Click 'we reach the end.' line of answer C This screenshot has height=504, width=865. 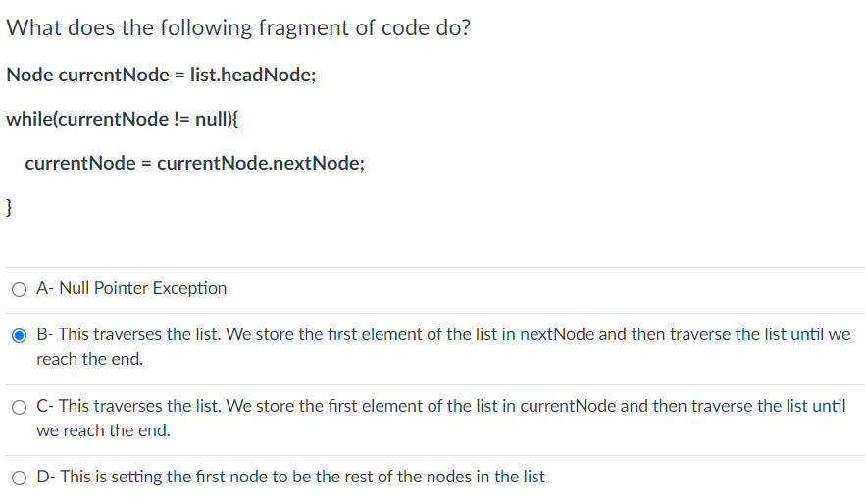coord(103,430)
